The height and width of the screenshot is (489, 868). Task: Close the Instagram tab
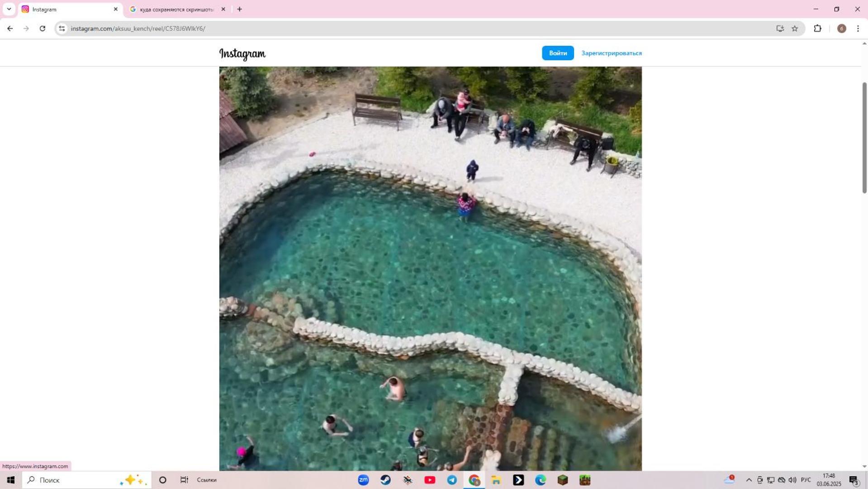coord(115,9)
